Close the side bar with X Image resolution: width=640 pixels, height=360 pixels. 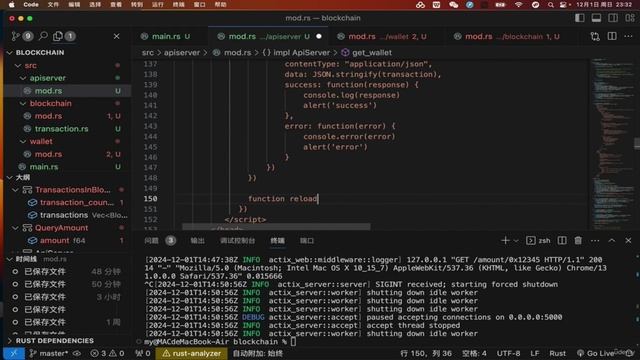pyautogui.click(x=116, y=36)
